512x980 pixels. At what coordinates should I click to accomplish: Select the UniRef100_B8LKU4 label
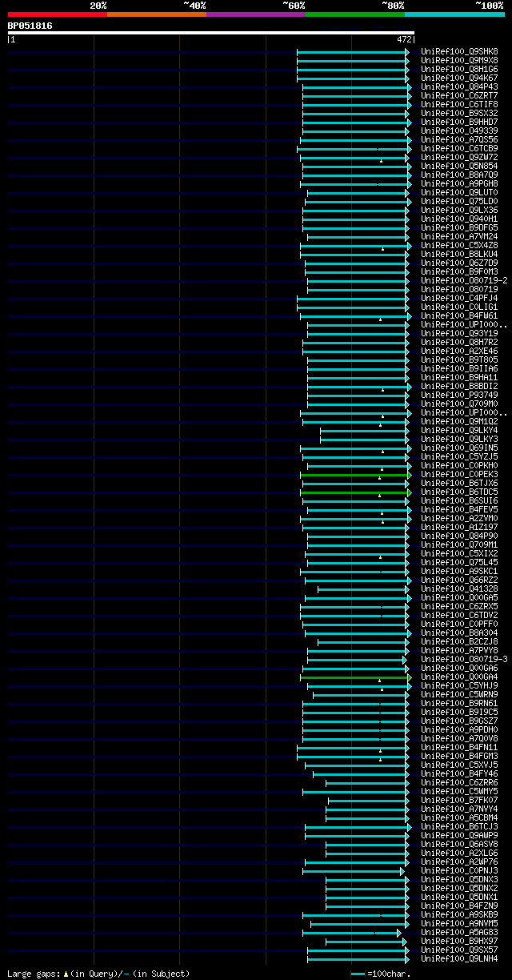[x=459, y=254]
